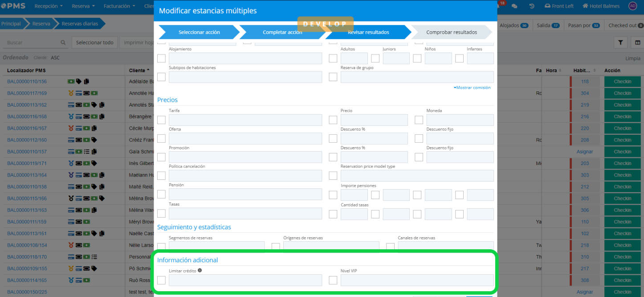Switch to the Comprobar resultados step
Image resolution: width=644 pixels, height=297 pixels.
[x=451, y=32]
